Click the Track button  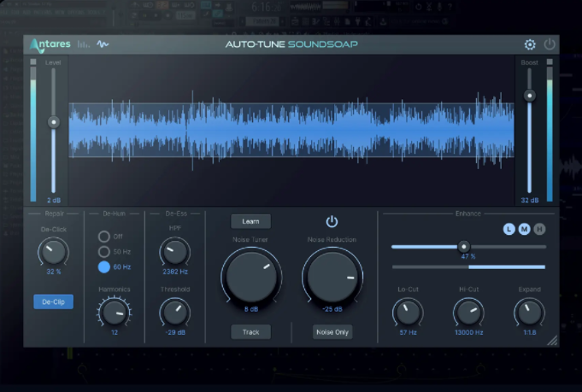(x=250, y=331)
